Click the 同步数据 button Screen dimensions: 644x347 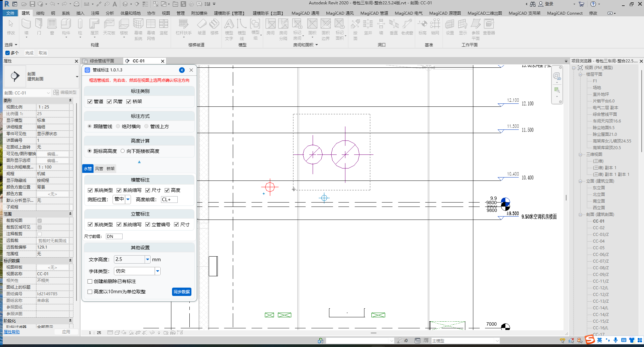(x=182, y=292)
